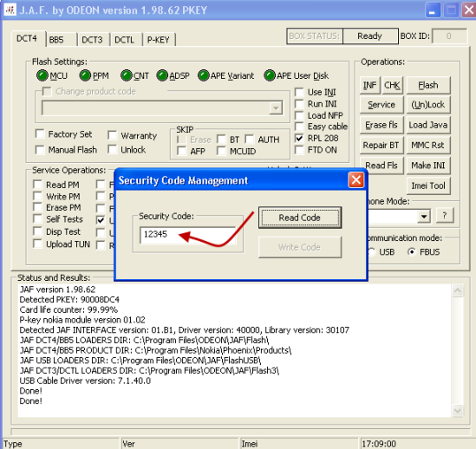Viewport: 476px width, 449px height.
Task: Enable SKIP AUTH checkbox
Action: click(x=250, y=140)
